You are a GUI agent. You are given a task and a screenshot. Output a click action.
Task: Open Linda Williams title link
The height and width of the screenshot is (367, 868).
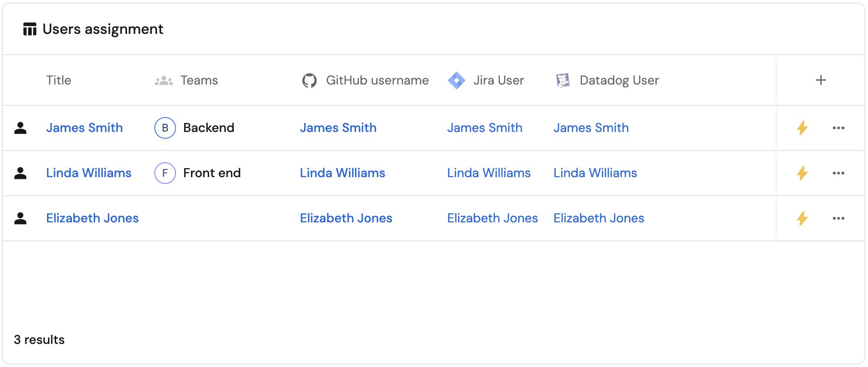tap(89, 173)
